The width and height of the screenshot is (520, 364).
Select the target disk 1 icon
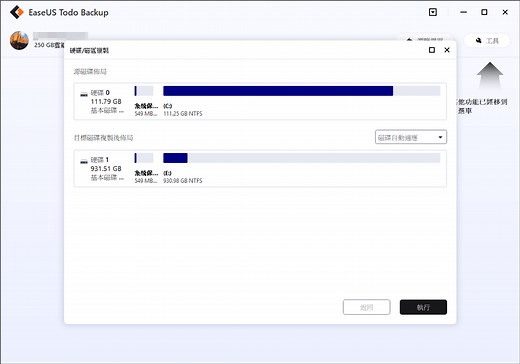[84, 161]
